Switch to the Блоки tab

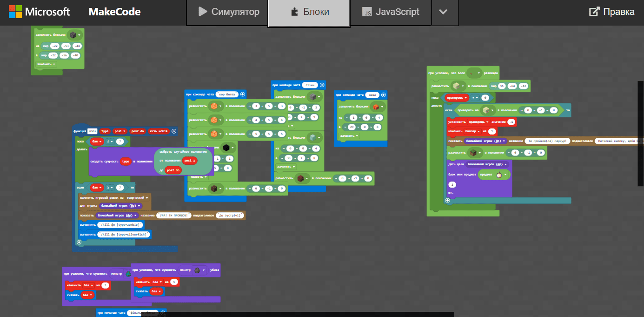309,12
